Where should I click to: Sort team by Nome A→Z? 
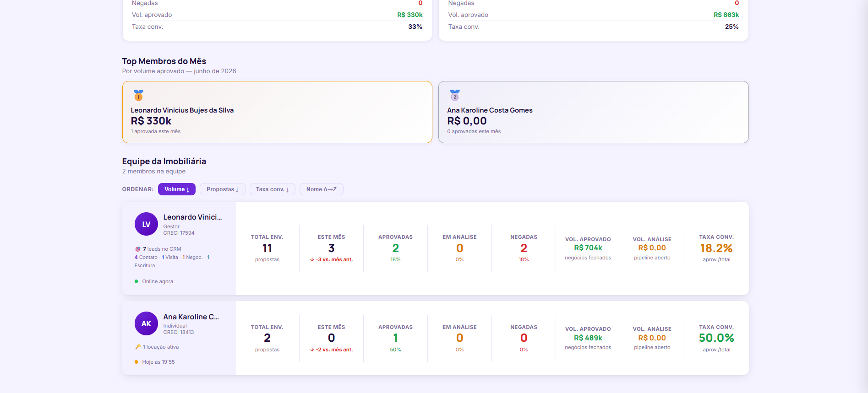321,189
